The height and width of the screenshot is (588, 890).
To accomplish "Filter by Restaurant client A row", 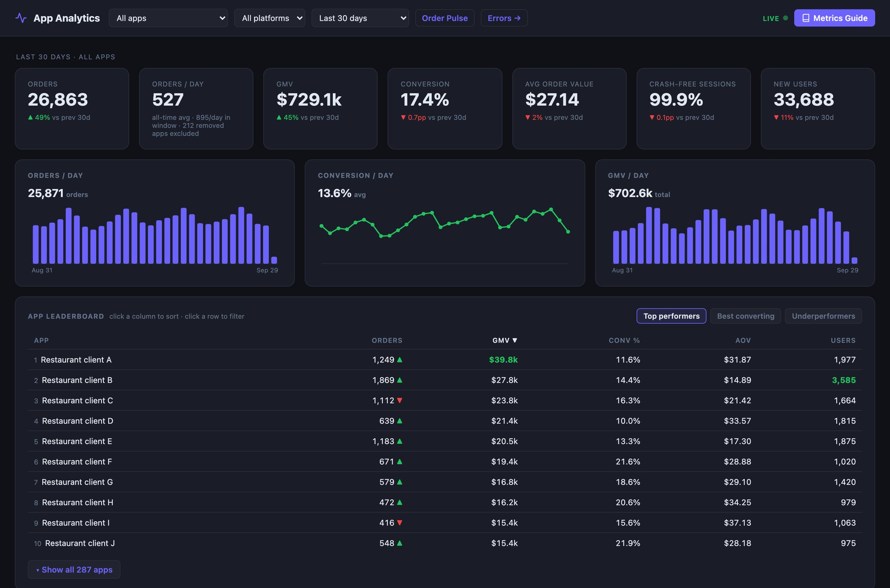I will 445,360.
